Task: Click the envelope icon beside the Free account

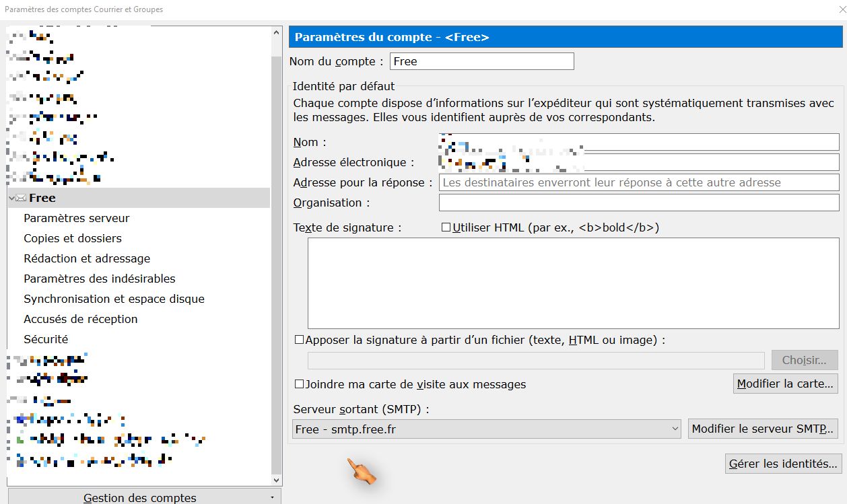Action: pos(21,198)
